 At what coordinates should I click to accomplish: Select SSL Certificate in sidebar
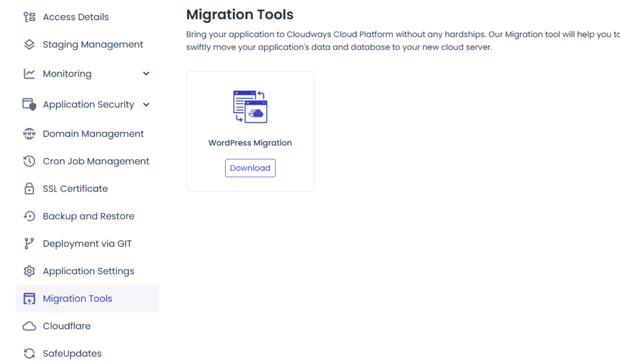pyautogui.click(x=76, y=189)
